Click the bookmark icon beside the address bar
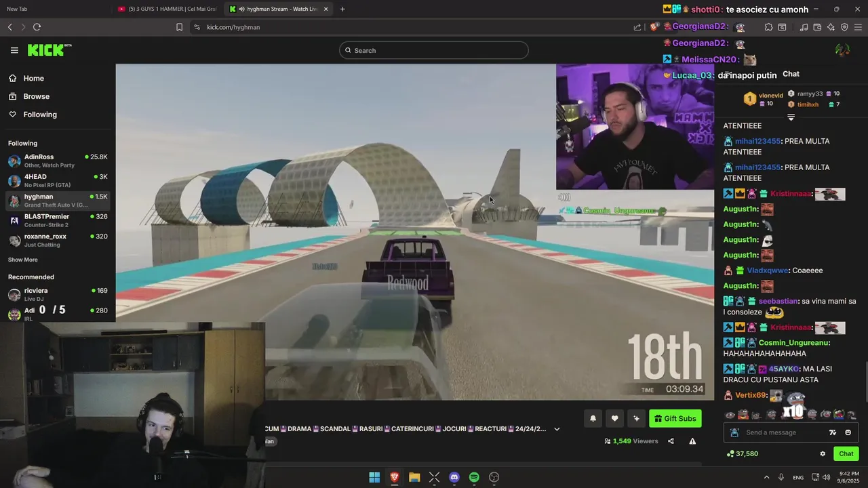This screenshot has height=488, width=868. (x=179, y=27)
